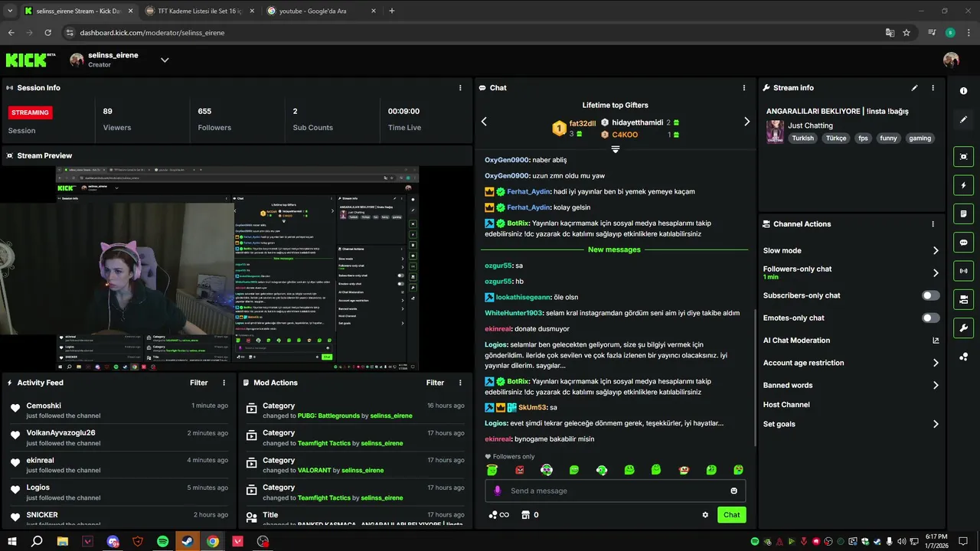Click the chat panel scrollbar
Screen dimensions: 980x551
point(755,377)
